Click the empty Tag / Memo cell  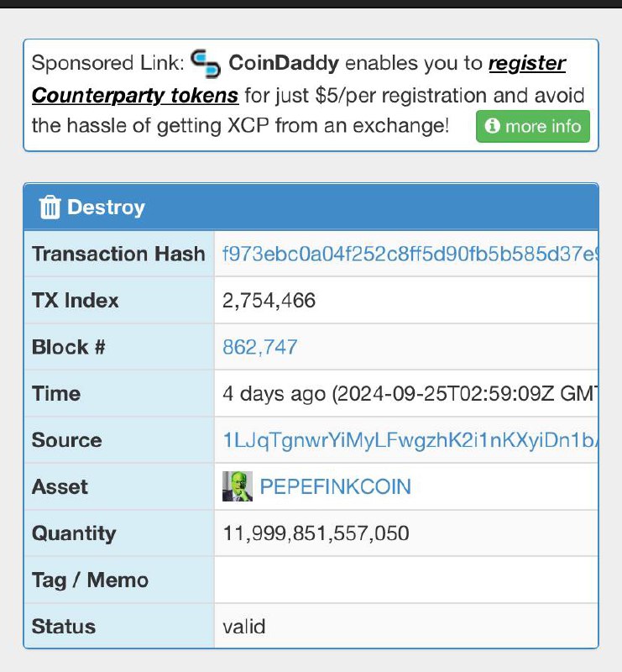click(406, 580)
